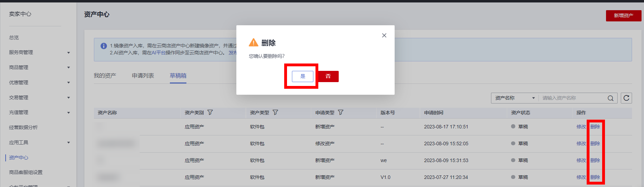Click the search magnifier icon
Viewport: 644px width, 187px height.
tap(611, 98)
